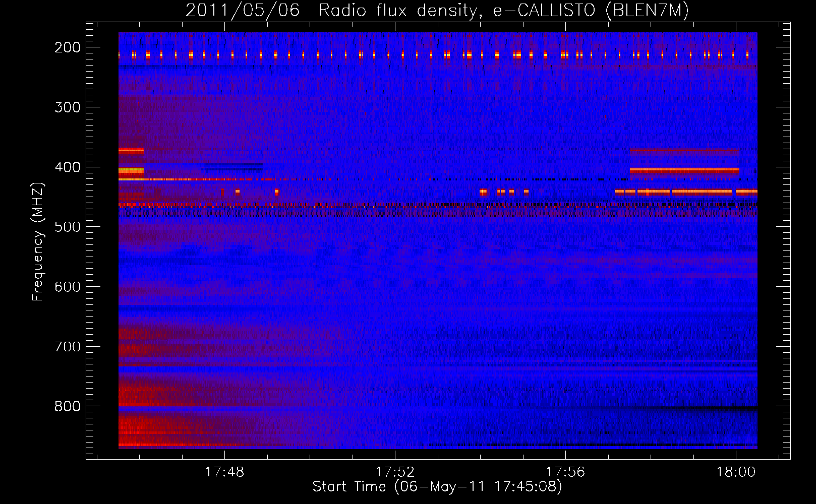This screenshot has height=504, width=816.
Task: Click the 500 frequency tick label
Action: click(x=68, y=227)
